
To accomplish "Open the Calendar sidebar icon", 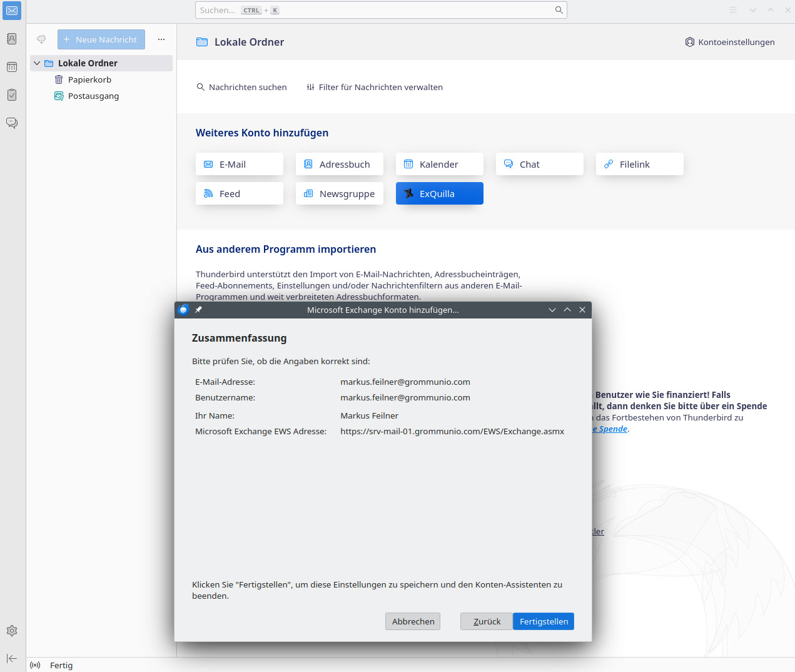I will click(12, 67).
